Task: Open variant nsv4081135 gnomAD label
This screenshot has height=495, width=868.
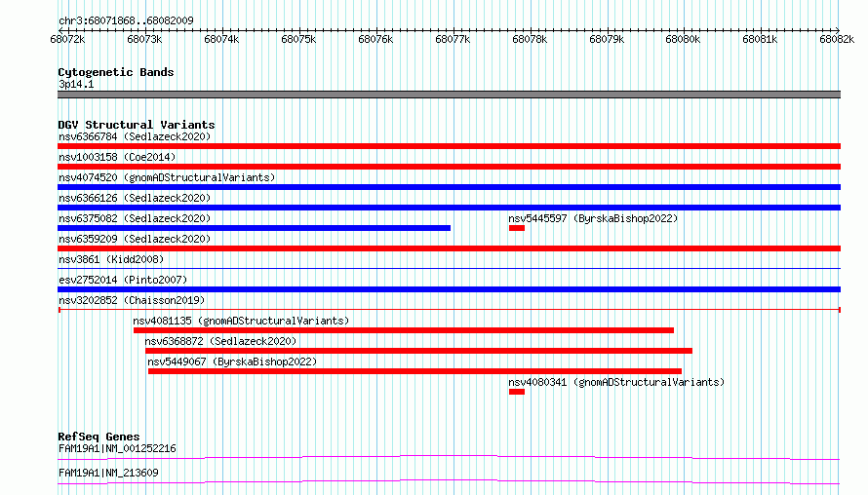Action: click(x=241, y=321)
